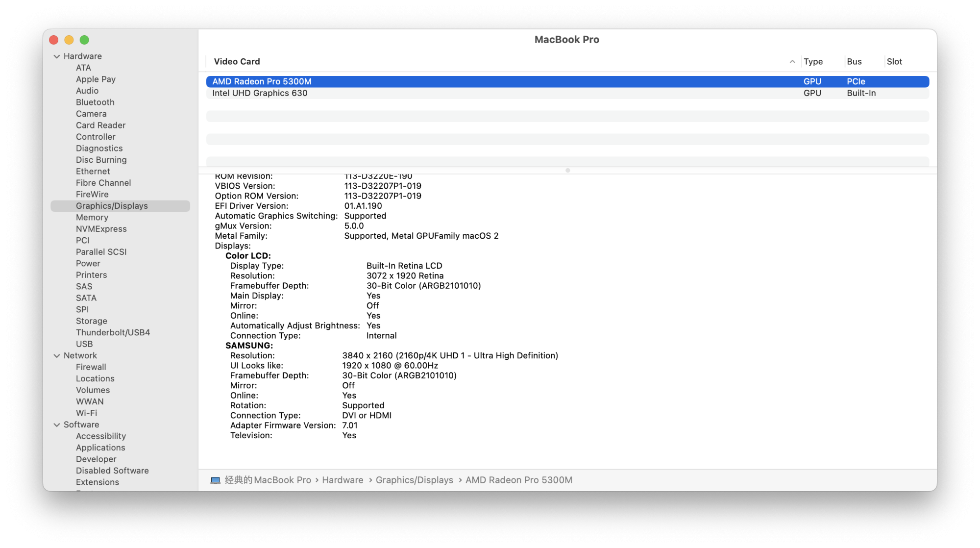Select the Intel UHD Graphics 630 row
This screenshot has width=980, height=548.
(261, 93)
